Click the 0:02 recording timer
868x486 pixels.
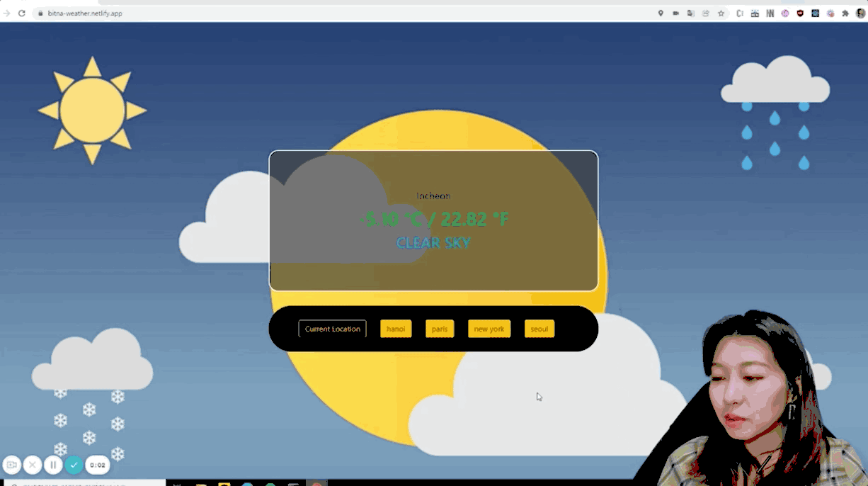98,465
